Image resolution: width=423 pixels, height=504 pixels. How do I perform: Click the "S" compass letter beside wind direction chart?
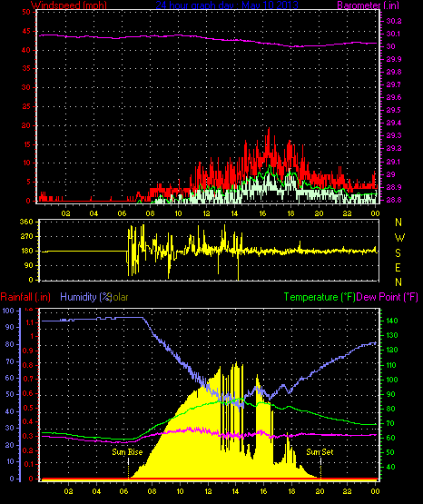click(x=398, y=253)
